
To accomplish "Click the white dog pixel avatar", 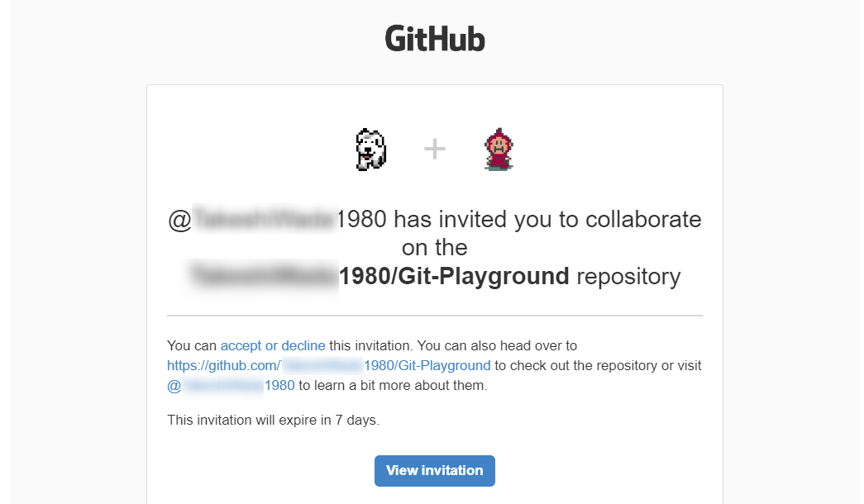I will coord(370,150).
